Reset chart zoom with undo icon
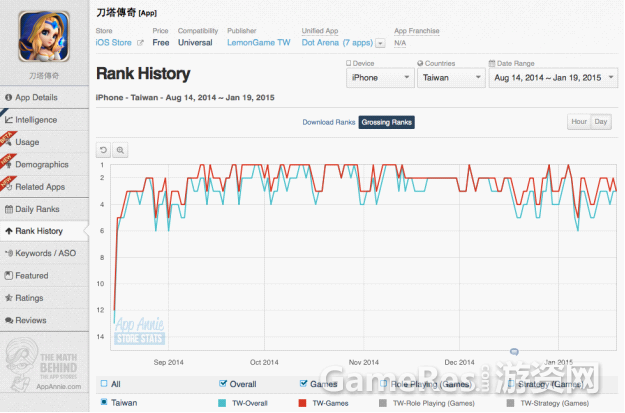The image size is (625, 413). (x=104, y=150)
